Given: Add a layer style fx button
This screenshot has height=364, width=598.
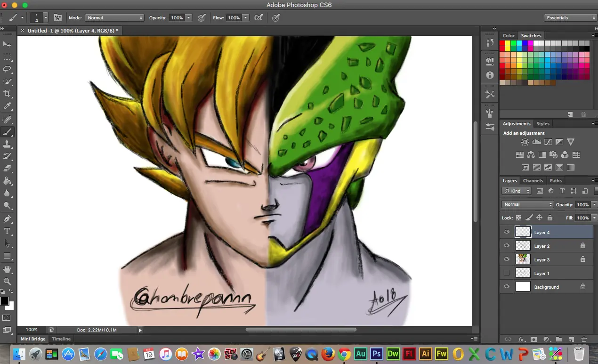Looking at the screenshot, I should click(x=521, y=340).
